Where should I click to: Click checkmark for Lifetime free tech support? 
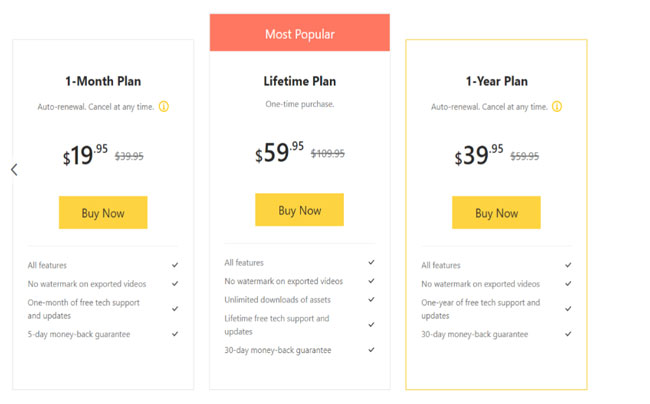pyautogui.click(x=371, y=324)
